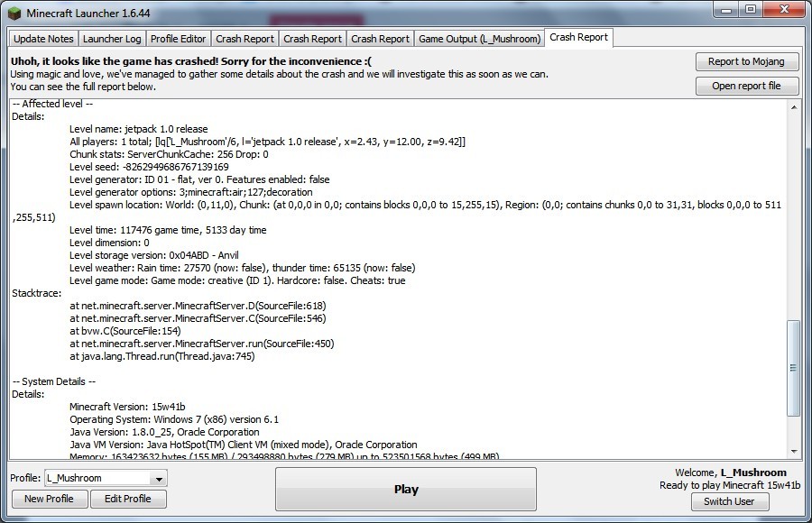
Task: Click the 'Level name: jetpack 1.0 release' line
Action: 139,129
